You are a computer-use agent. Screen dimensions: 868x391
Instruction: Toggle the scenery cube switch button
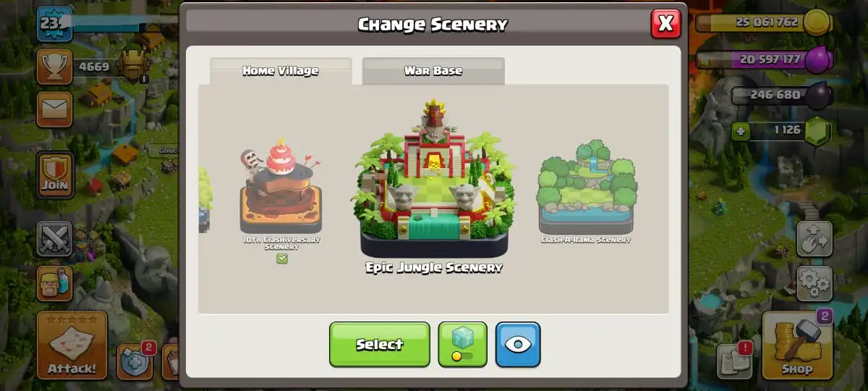tap(462, 345)
